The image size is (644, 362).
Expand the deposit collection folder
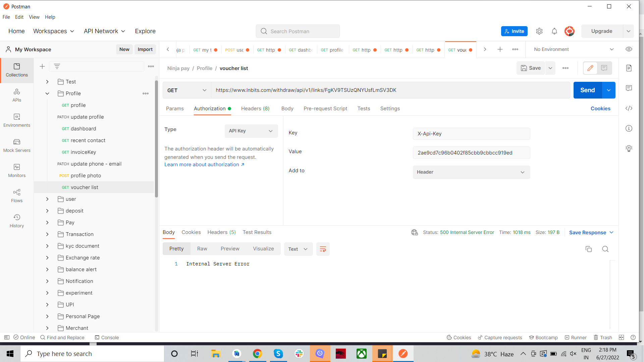tap(47, 211)
